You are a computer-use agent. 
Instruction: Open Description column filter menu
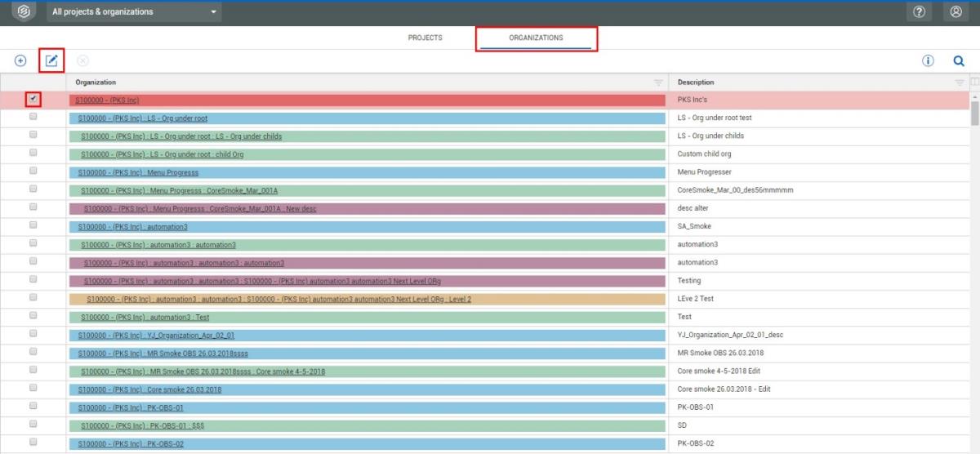(x=960, y=82)
